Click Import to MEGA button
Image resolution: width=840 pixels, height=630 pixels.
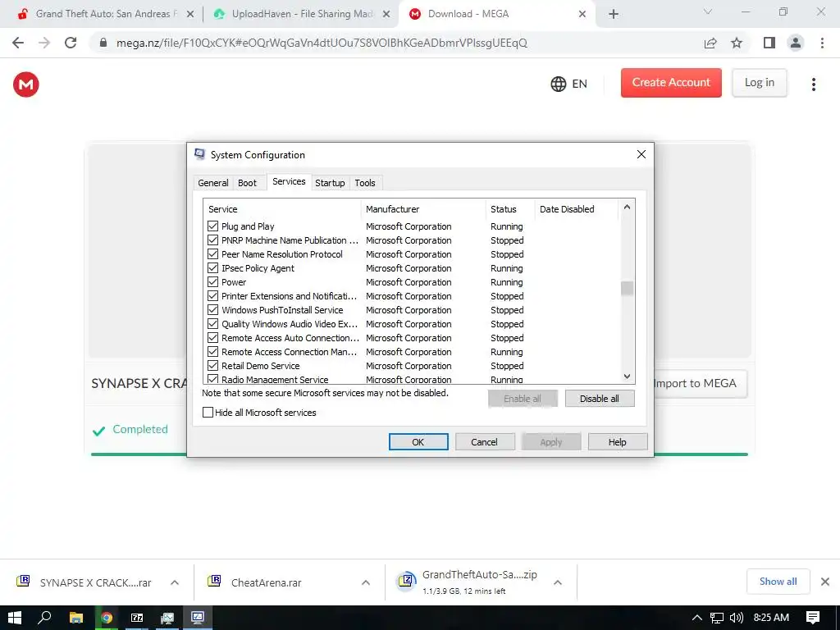[701, 384]
